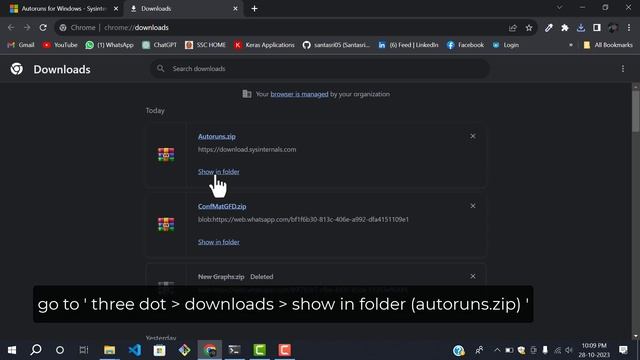Screen dimensions: 640x360
Task: Open the browser is managed link
Action: click(299, 94)
